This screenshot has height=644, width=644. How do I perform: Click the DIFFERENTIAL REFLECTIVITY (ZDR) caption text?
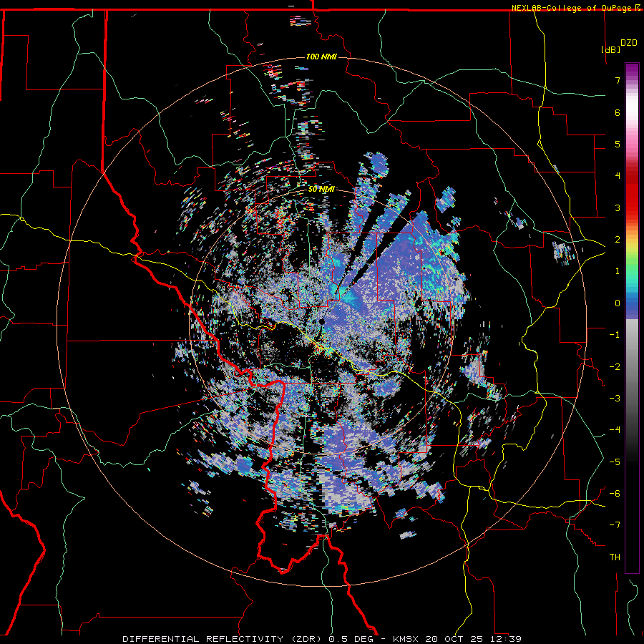click(223, 639)
